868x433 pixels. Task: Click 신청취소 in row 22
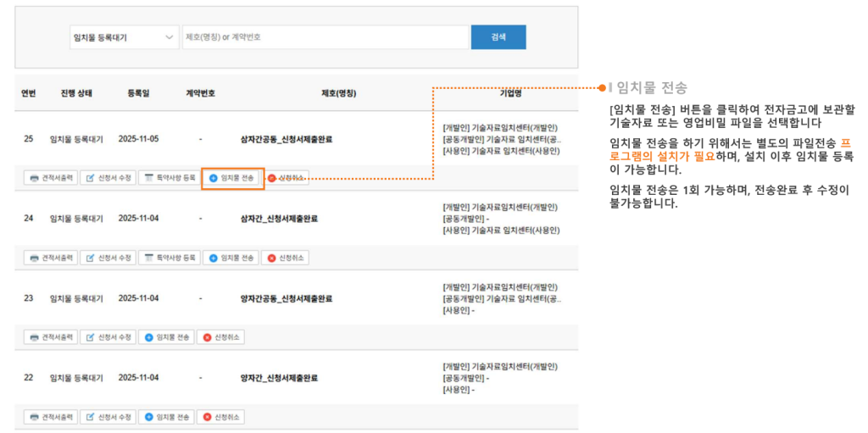pos(221,417)
